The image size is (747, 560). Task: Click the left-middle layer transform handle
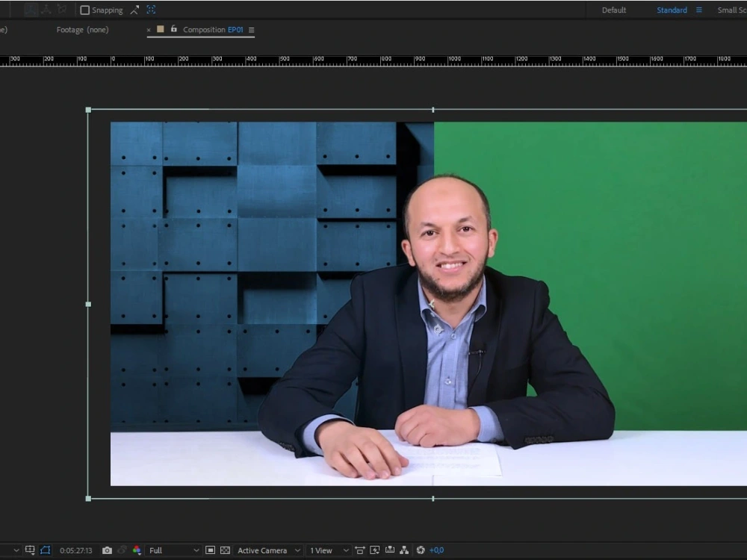pos(88,305)
